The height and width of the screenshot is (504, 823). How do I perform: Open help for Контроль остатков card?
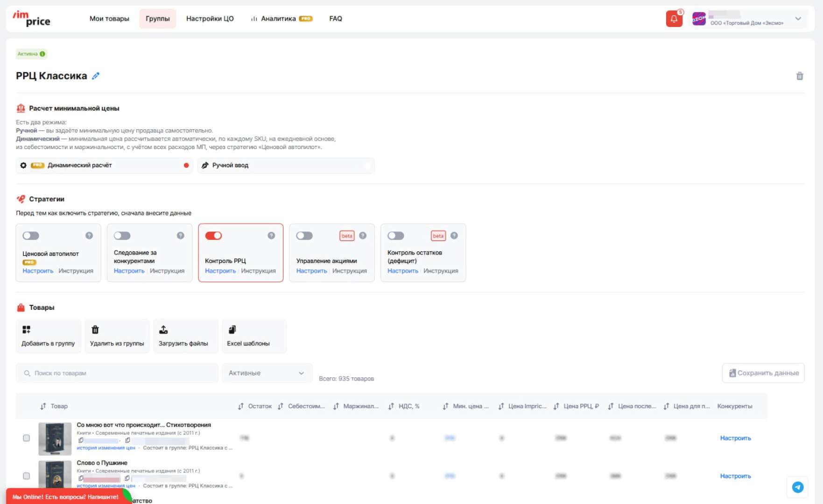454,236
